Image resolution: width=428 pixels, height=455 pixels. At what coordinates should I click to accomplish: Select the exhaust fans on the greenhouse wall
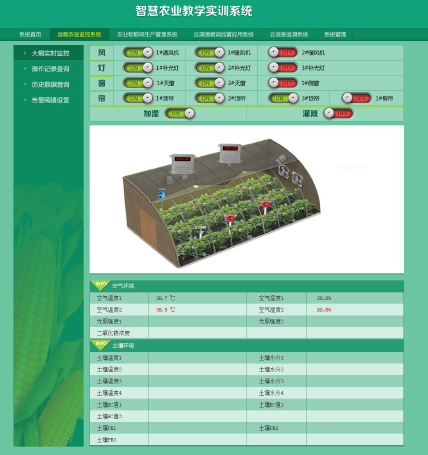pos(291,175)
